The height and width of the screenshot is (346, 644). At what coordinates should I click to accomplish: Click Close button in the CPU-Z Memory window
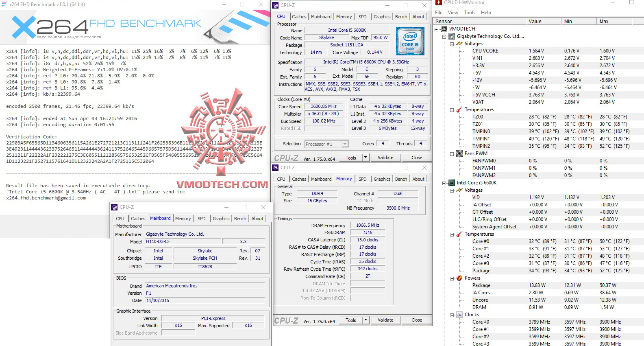coord(417,320)
